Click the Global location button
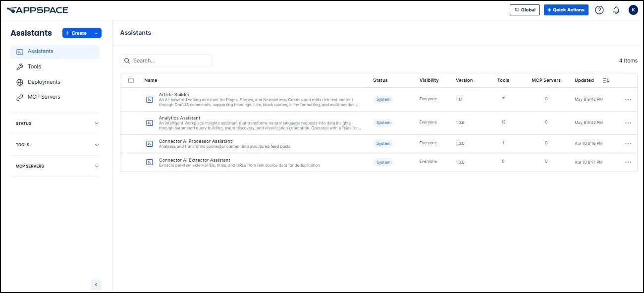 click(x=525, y=10)
